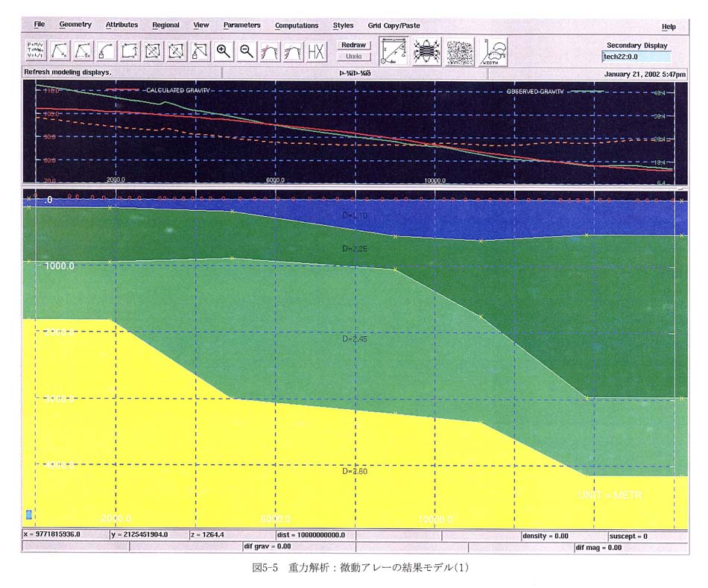The width and height of the screenshot is (708, 588).
Task: Open the Grid Copy/Paste menu
Action: click(393, 26)
